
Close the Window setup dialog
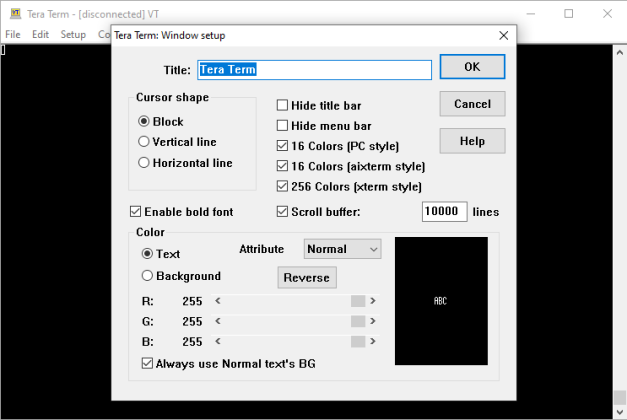tap(503, 36)
